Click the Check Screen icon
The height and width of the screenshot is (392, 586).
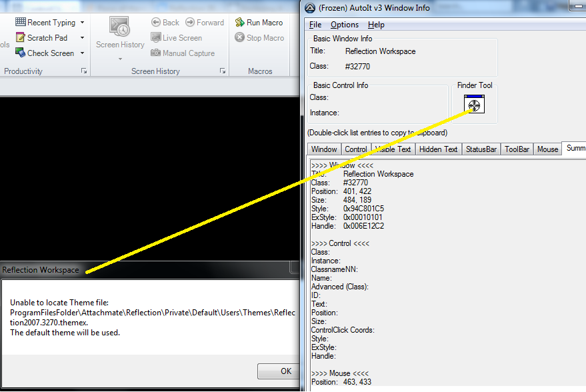[20, 53]
